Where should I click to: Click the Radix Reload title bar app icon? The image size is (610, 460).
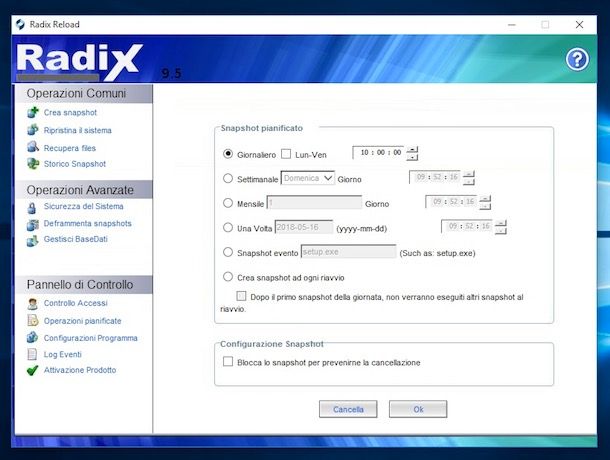(x=20, y=25)
